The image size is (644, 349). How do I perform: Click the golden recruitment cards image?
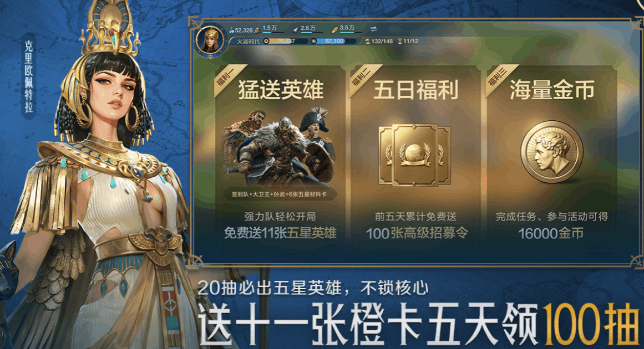415,155
